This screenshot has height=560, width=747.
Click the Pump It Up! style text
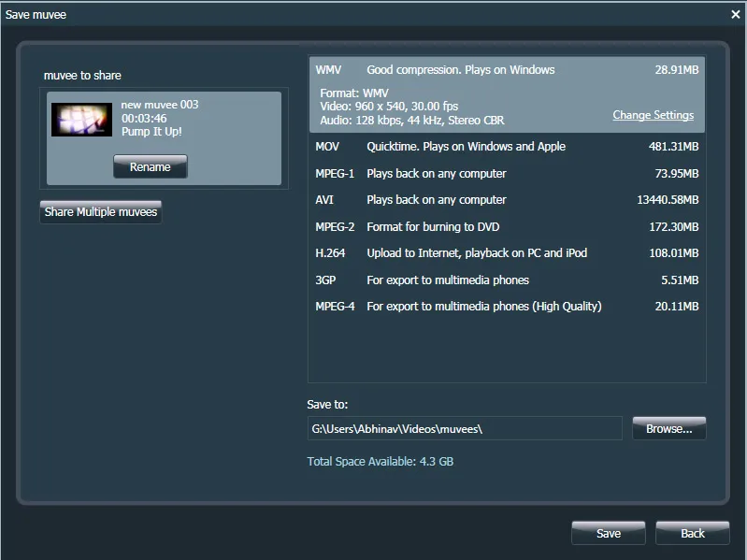(151, 132)
